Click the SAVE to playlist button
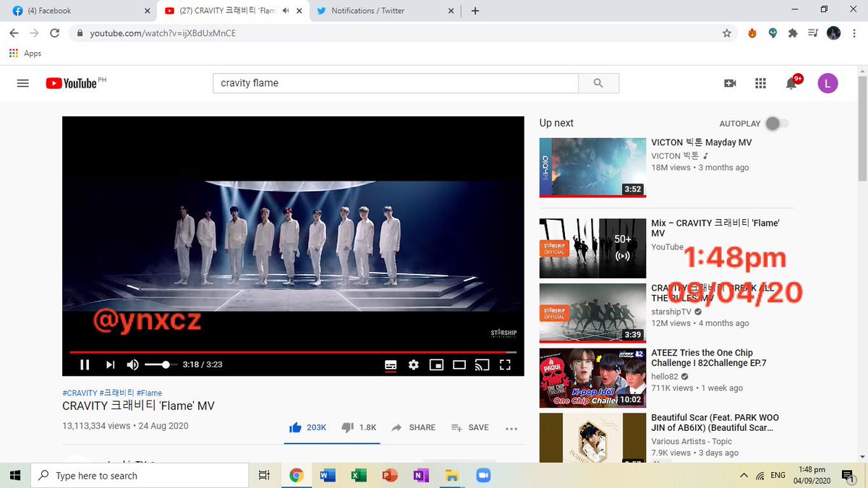This screenshot has height=488, width=868. coord(470,427)
